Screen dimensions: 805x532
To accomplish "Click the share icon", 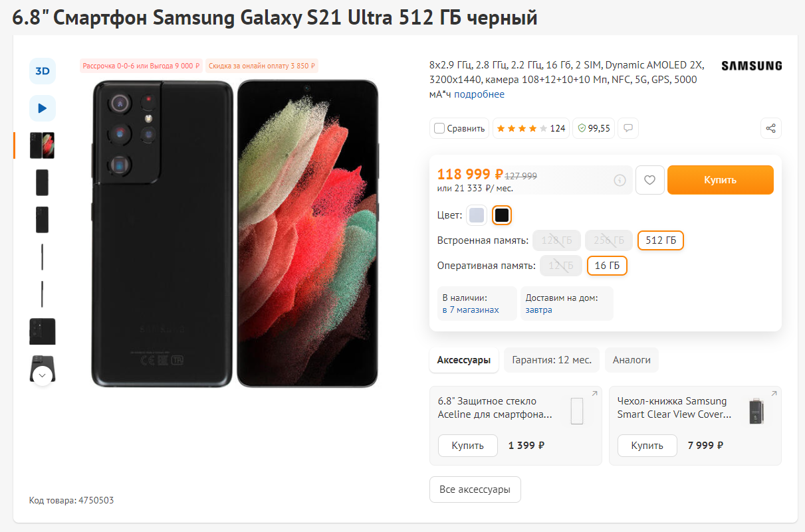I will click(770, 128).
